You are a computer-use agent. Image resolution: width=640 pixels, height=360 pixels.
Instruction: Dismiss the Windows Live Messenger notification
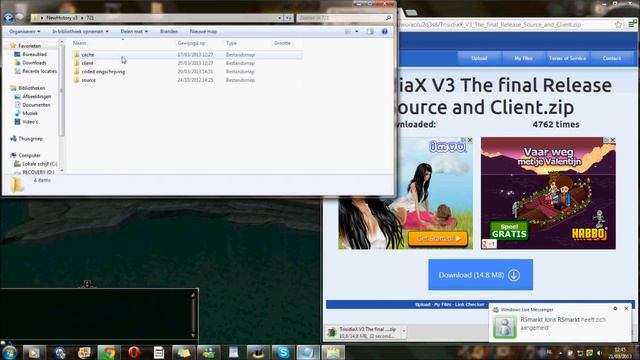pos(627,309)
